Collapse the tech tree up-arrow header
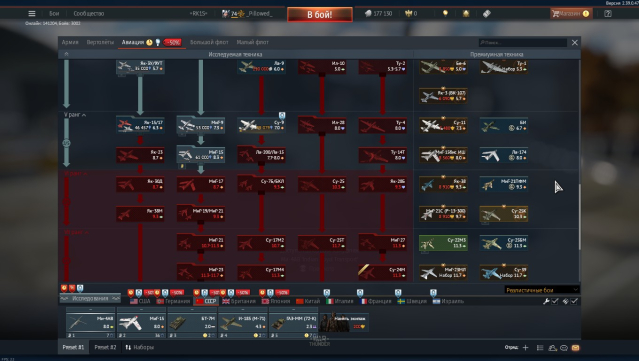This screenshot has height=361, width=639. coord(66,54)
